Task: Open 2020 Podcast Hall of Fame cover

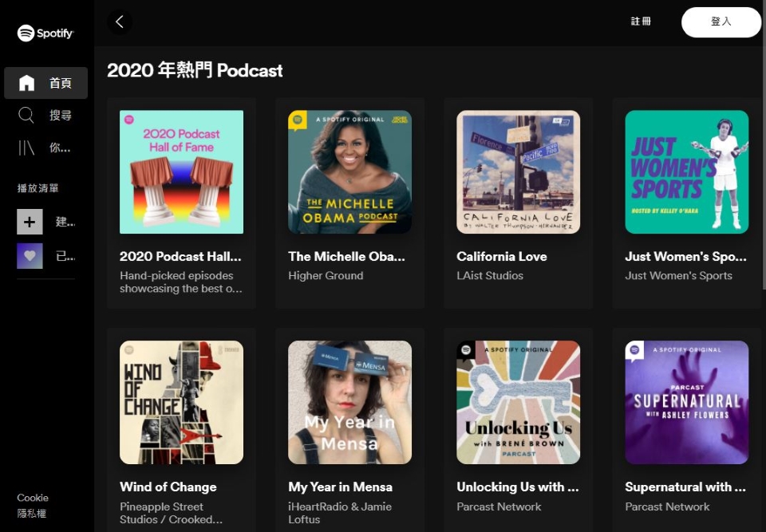Action: pyautogui.click(x=181, y=172)
